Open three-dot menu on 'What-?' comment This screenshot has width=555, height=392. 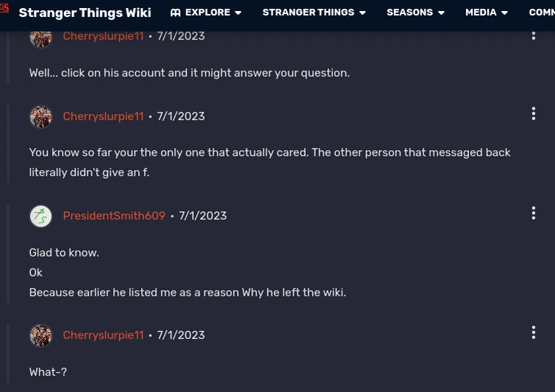pyautogui.click(x=534, y=332)
